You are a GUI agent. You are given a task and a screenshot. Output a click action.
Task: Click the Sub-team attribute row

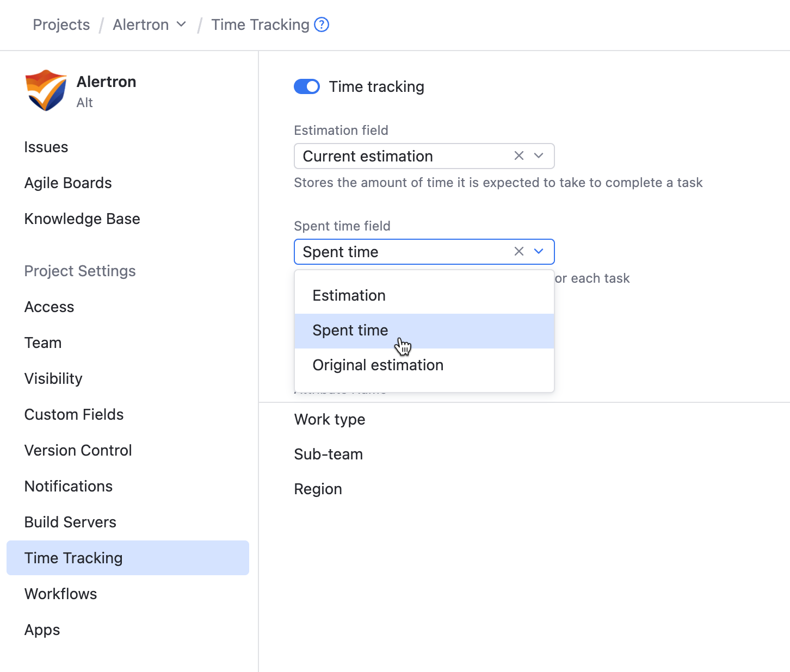[328, 455]
